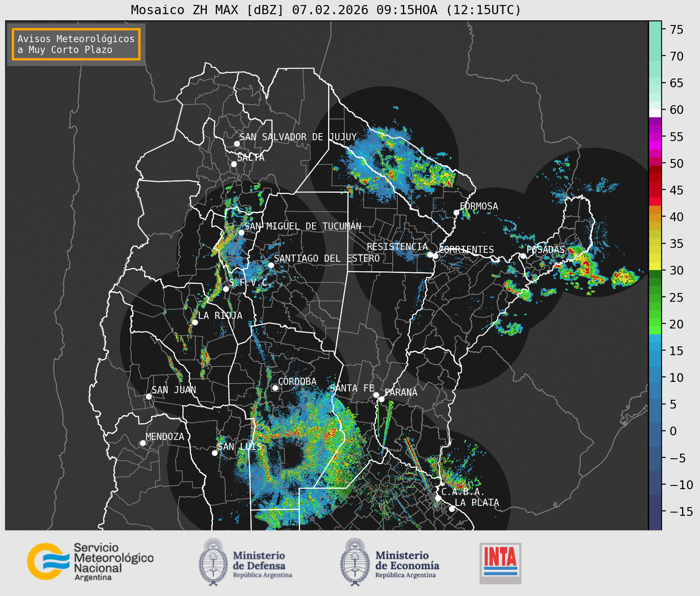
Task: Click the Mendoza city marker dot
Action: point(143,443)
